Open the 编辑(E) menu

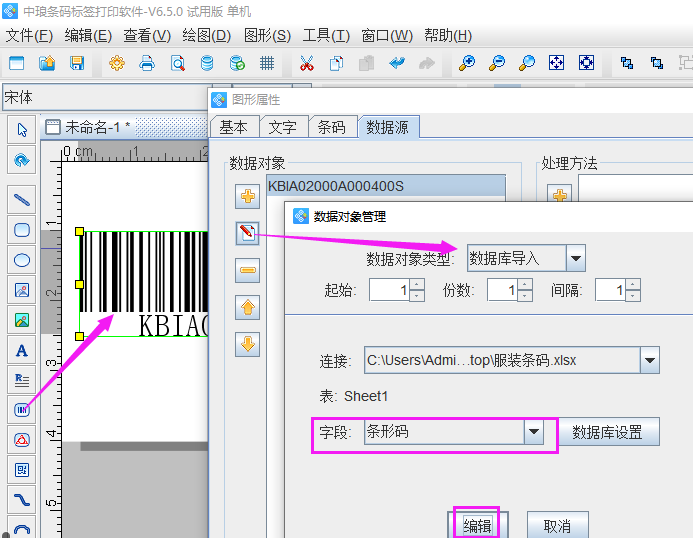pos(88,35)
